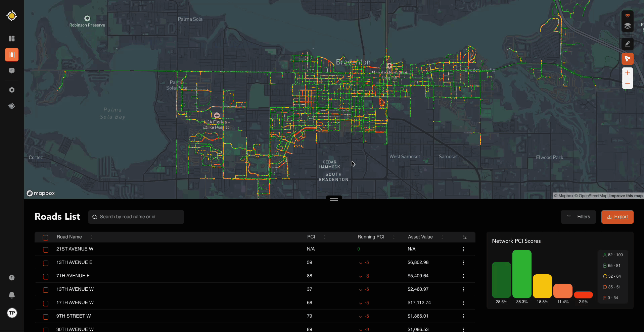Select all roads with header checkbox

pos(45,237)
